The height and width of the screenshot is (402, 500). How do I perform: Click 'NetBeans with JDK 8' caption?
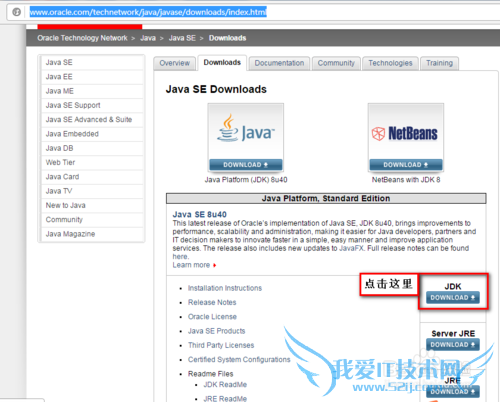pyautogui.click(x=406, y=180)
